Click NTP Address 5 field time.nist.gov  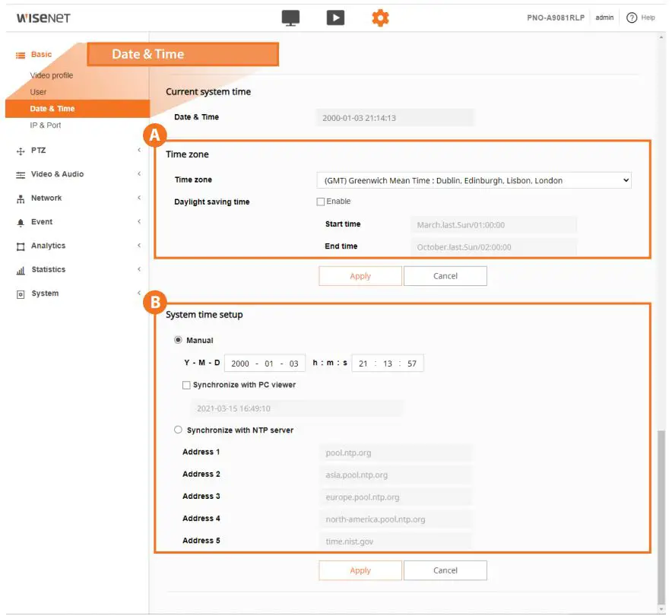click(395, 541)
